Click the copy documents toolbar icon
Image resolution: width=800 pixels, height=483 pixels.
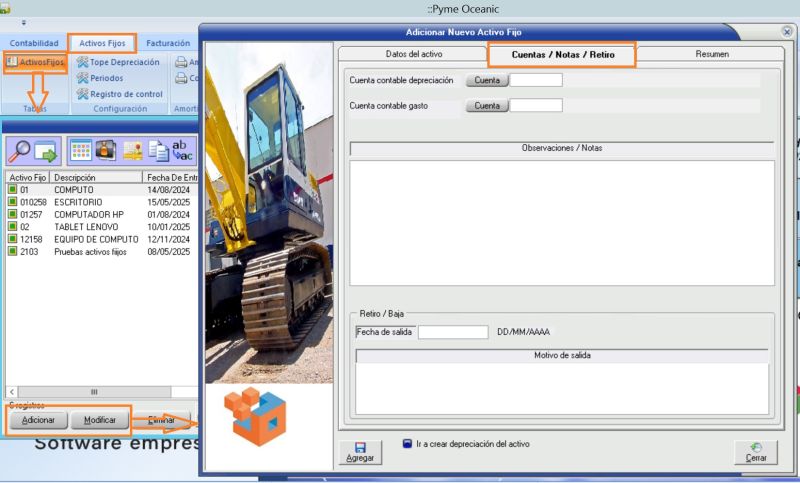click(x=158, y=151)
